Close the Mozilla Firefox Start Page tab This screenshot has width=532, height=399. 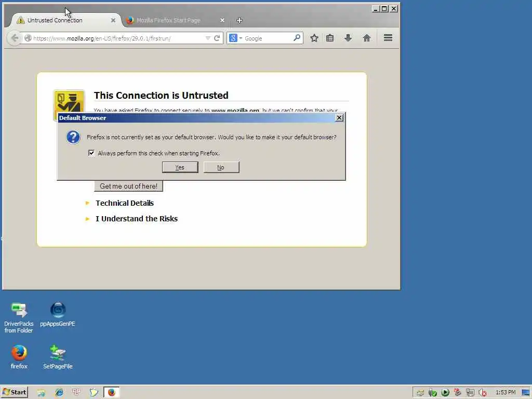click(222, 20)
